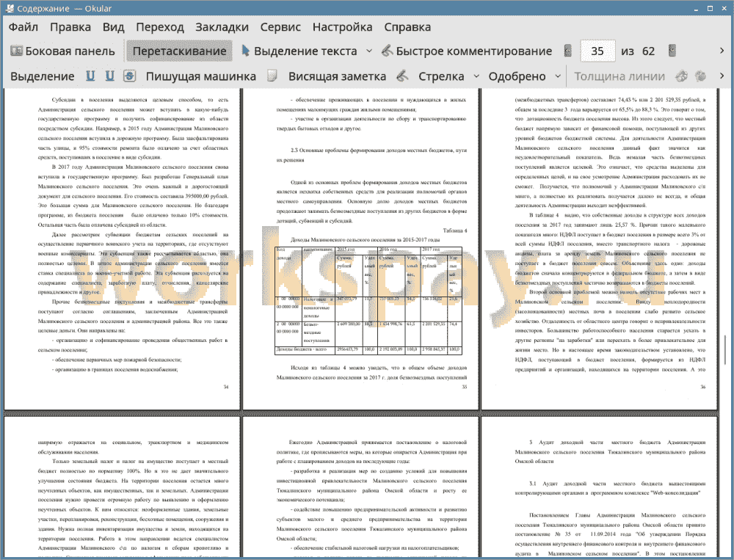734x560 pixels.
Task: Click the total page count 62
Action: tap(648, 51)
